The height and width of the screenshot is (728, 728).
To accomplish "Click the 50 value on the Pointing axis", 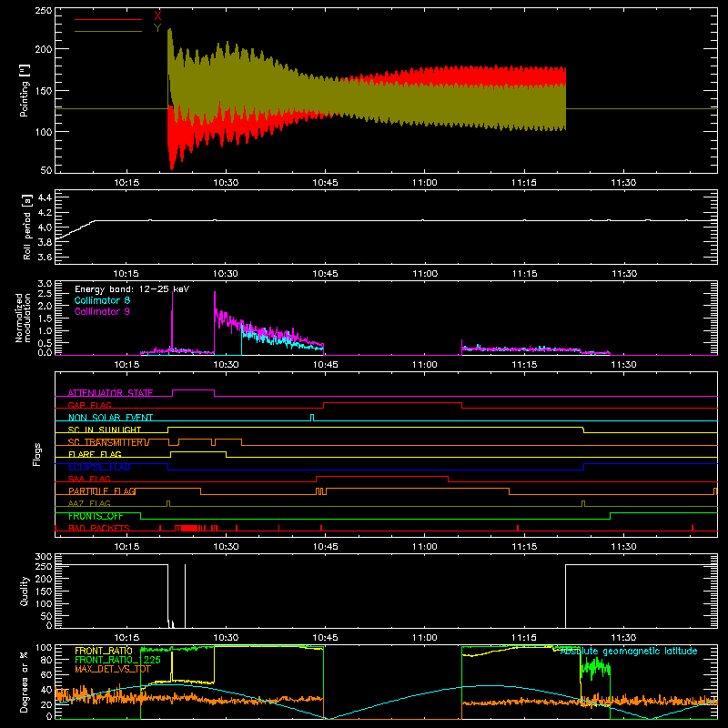I will tap(46, 170).
